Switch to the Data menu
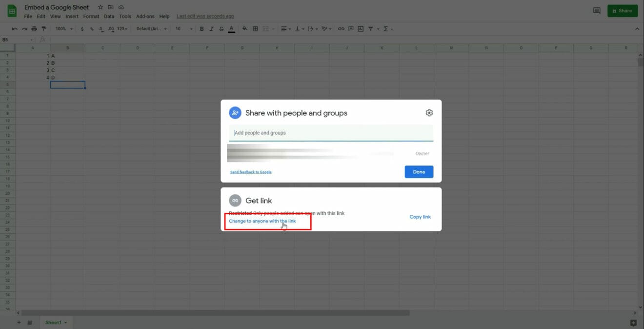The image size is (644, 329). coord(108,16)
